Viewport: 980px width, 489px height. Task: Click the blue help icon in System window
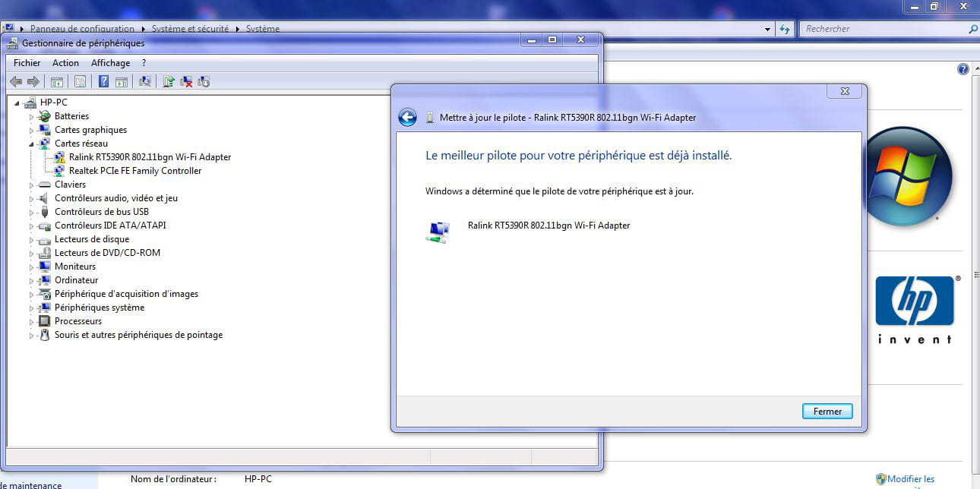coord(963,69)
